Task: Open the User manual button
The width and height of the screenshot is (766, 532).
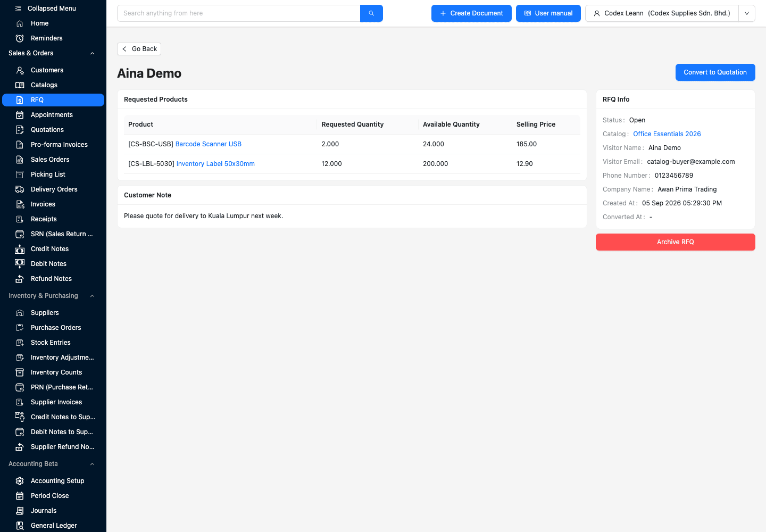Action: pos(548,13)
